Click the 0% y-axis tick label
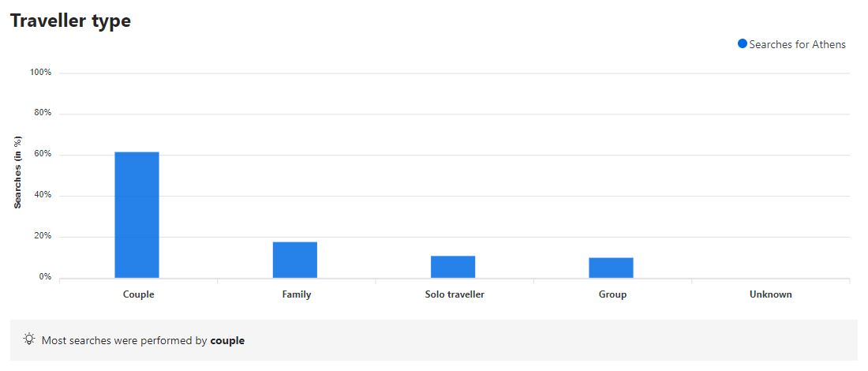This screenshot has width=868, height=371. [45, 277]
